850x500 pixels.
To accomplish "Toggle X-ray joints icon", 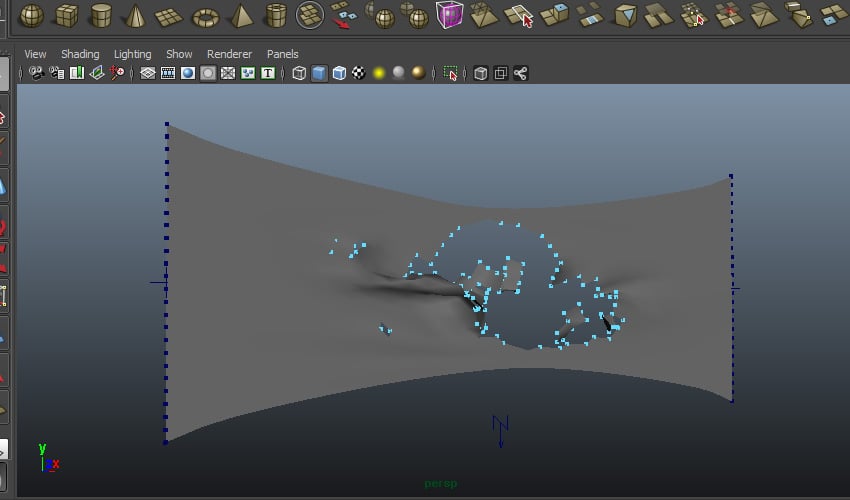I will pos(520,73).
